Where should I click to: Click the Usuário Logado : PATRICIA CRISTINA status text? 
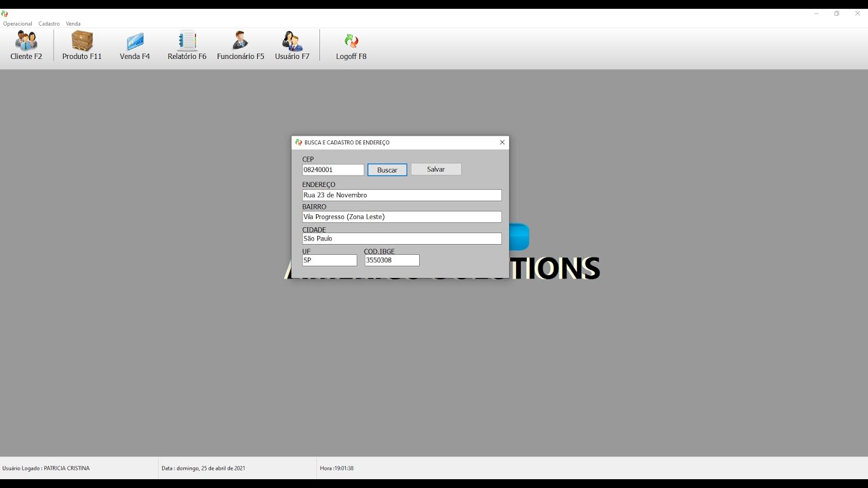click(x=46, y=468)
